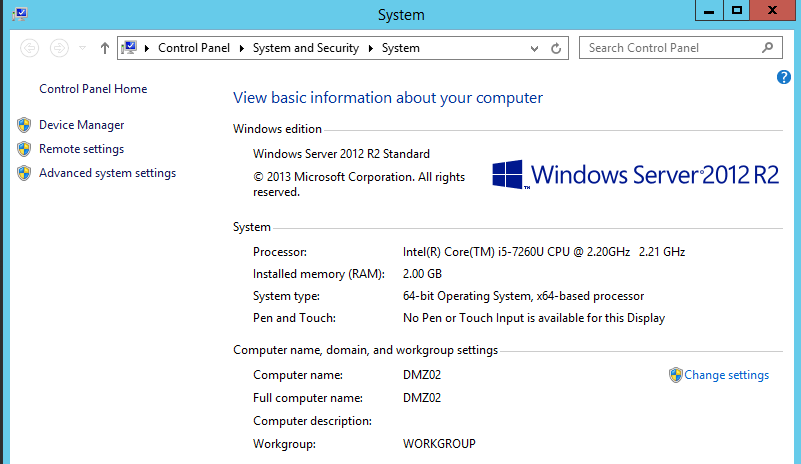Click shield icon beside Change settings
801x464 pixels.
pos(675,375)
